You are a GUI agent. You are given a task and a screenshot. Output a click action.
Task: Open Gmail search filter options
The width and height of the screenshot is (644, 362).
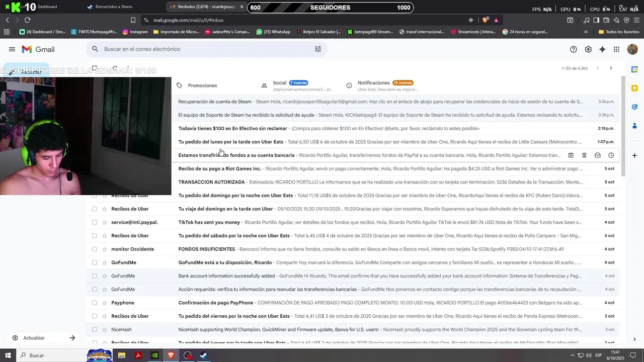click(x=318, y=49)
